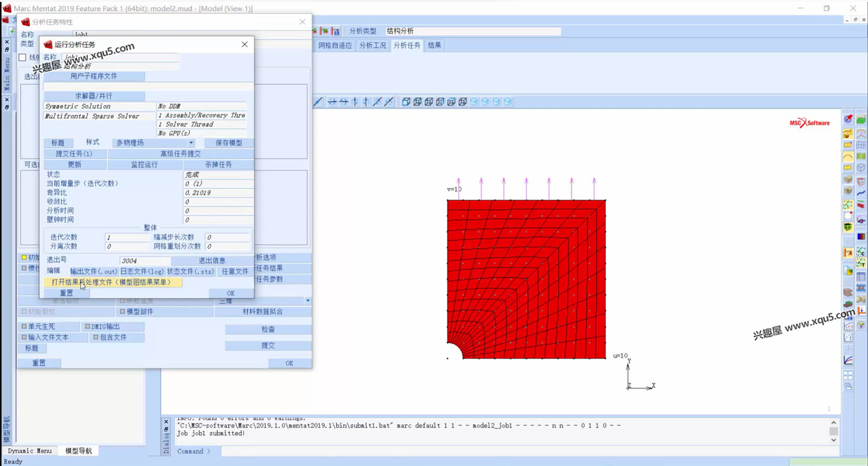Click the Marc Mentat app icon in title bar
Image resolution: width=868 pixels, height=466 pixels.
(7, 8)
